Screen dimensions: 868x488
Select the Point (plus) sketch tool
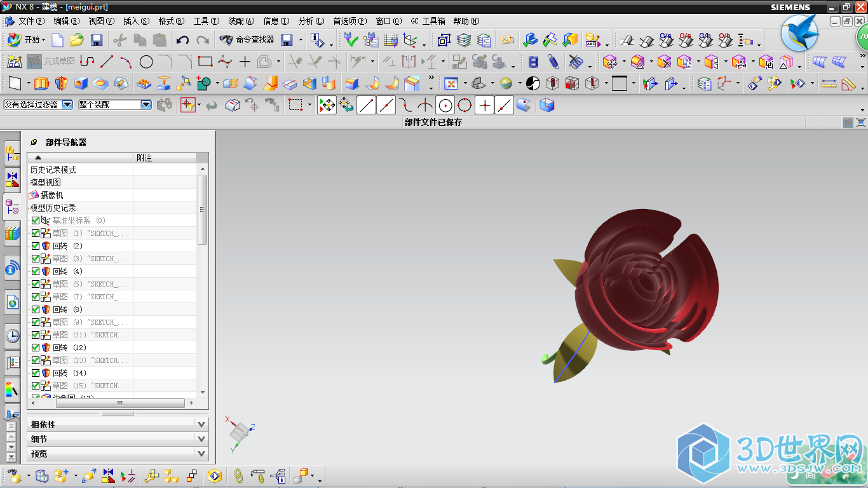tap(245, 62)
